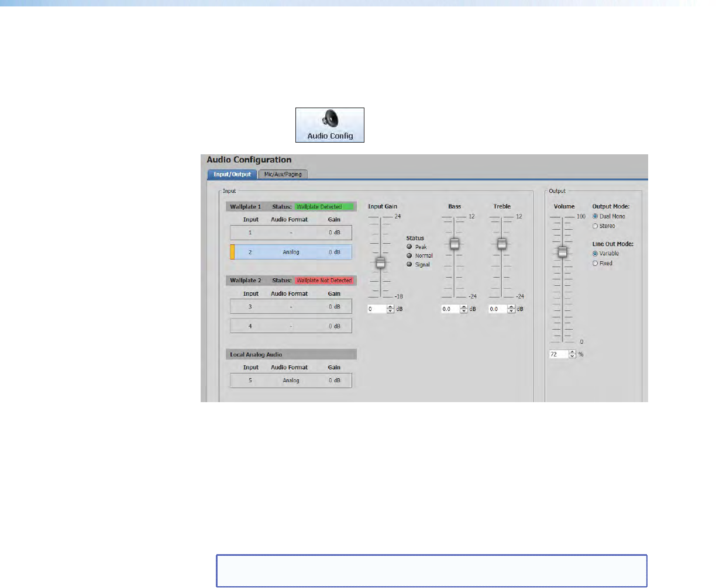Click the Input Gain dB spinner arrows

tap(391, 309)
